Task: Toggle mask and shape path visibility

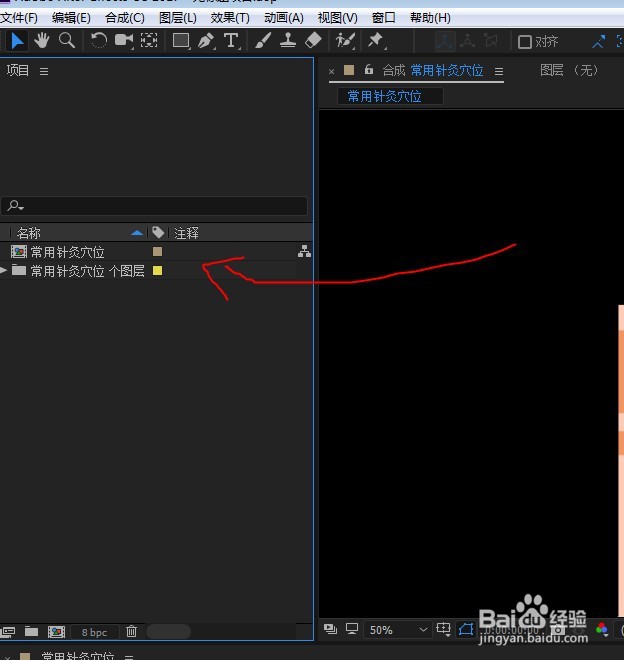Action: coord(466,630)
